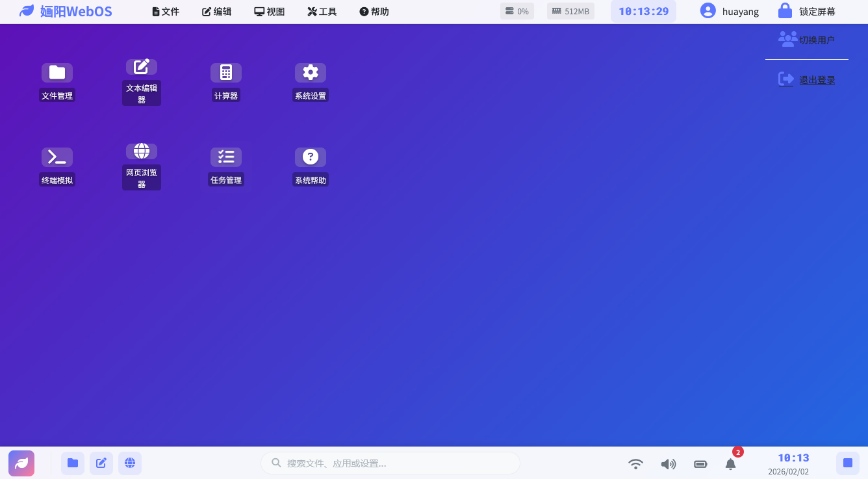Open the 编辑 menu
This screenshot has height=479, width=868.
pos(217,11)
